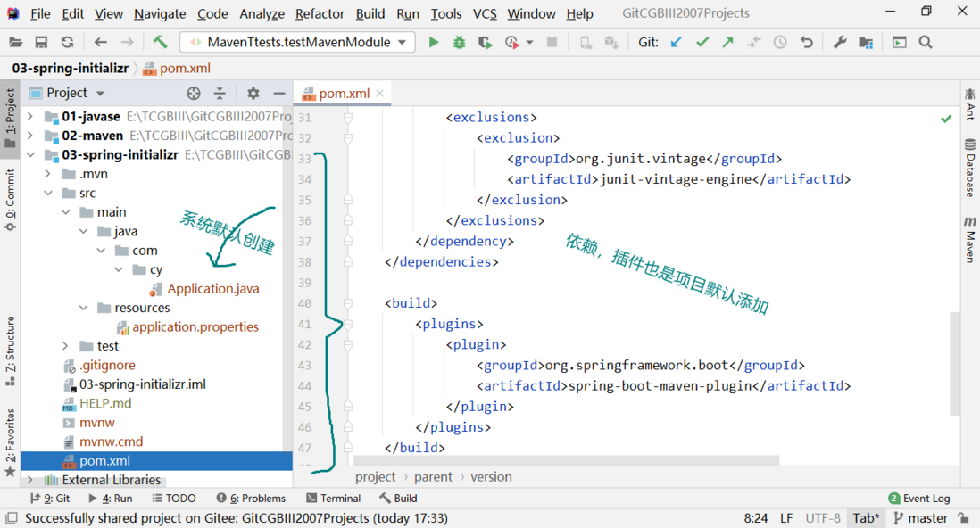The image size is (980, 528).
Task: Toggle the Favorites tool window sidebar
Action: (x=10, y=442)
